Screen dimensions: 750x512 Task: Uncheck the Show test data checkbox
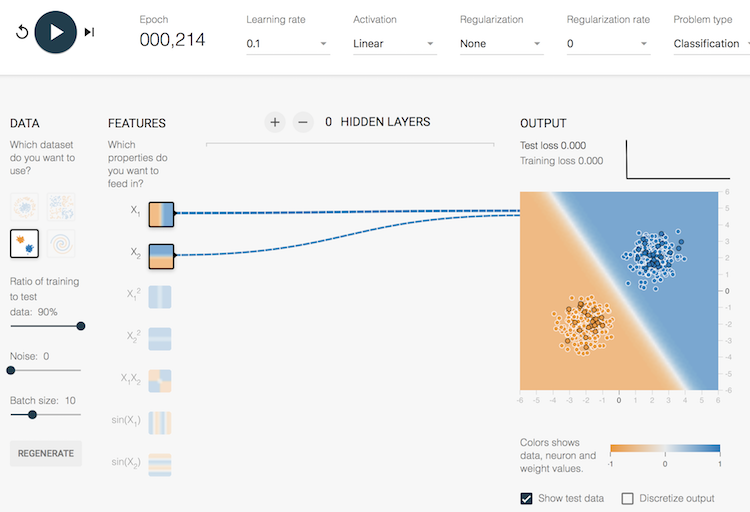tap(527, 498)
